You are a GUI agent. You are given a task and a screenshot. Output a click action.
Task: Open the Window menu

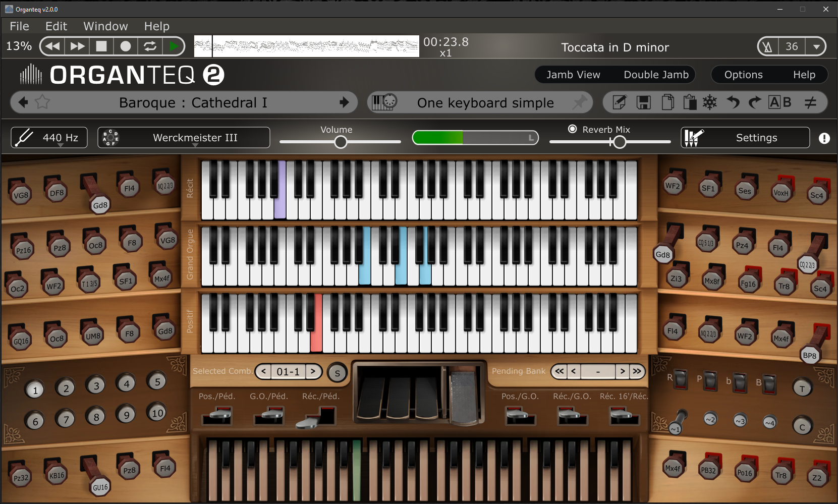(x=105, y=26)
